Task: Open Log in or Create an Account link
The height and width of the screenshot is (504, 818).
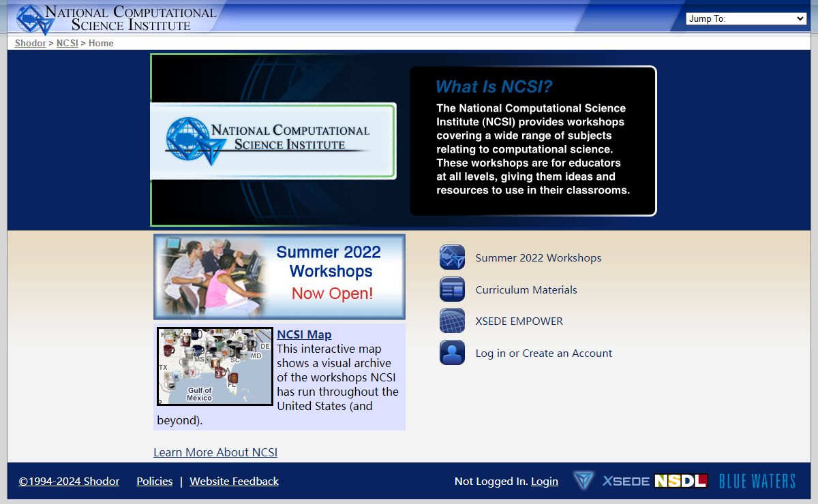Action: click(544, 353)
